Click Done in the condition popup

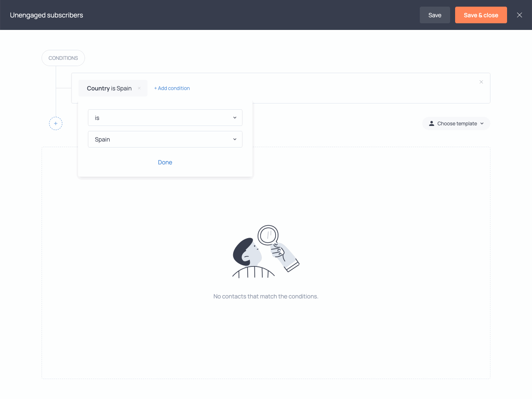point(165,162)
